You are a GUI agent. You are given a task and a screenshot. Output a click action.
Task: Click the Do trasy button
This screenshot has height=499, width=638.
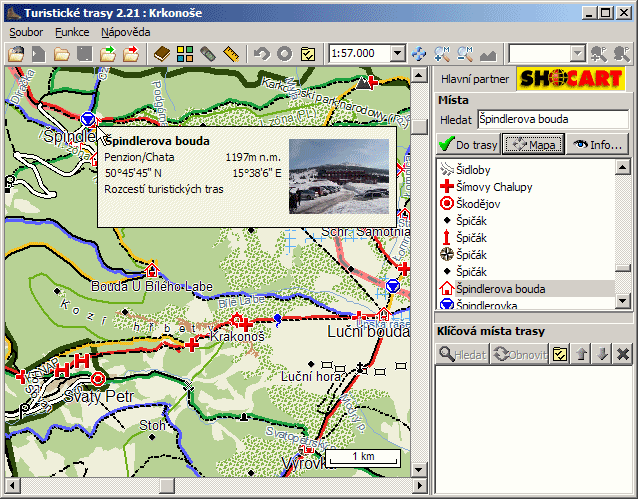[468, 144]
